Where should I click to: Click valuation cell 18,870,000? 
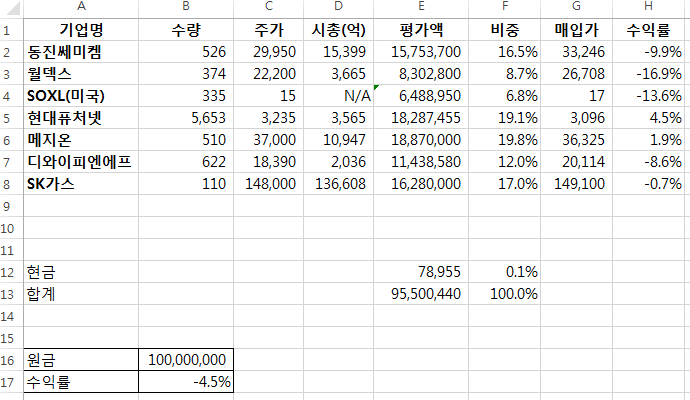point(421,140)
